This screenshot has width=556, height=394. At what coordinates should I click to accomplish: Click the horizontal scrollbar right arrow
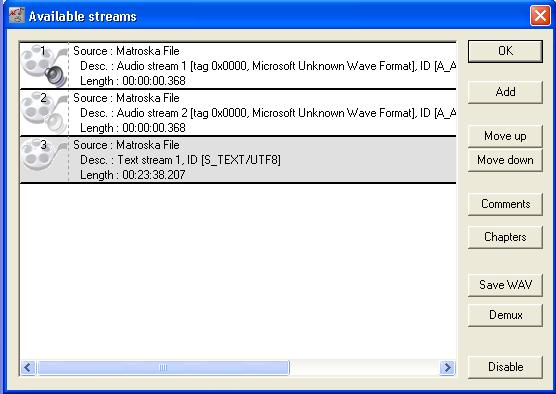click(447, 367)
